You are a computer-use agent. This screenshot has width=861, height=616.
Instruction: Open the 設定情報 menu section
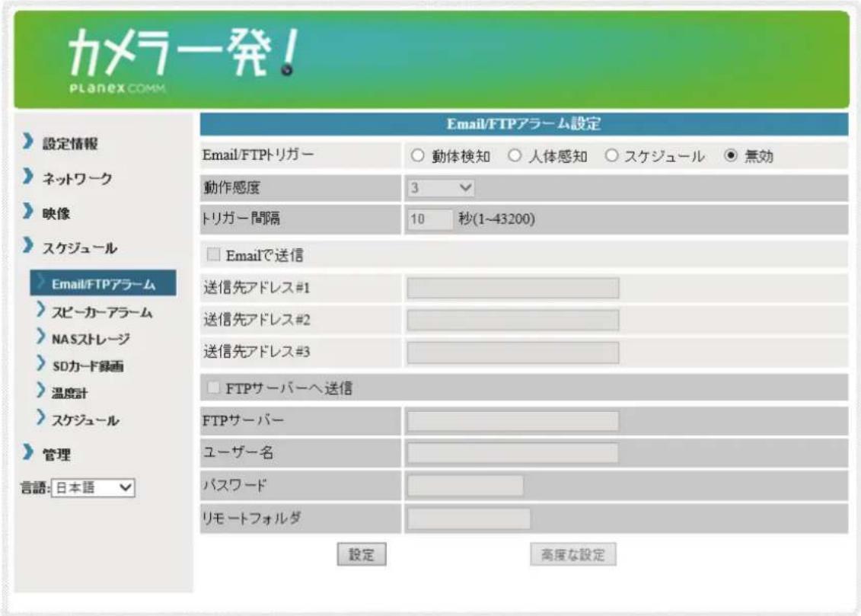pos(70,144)
